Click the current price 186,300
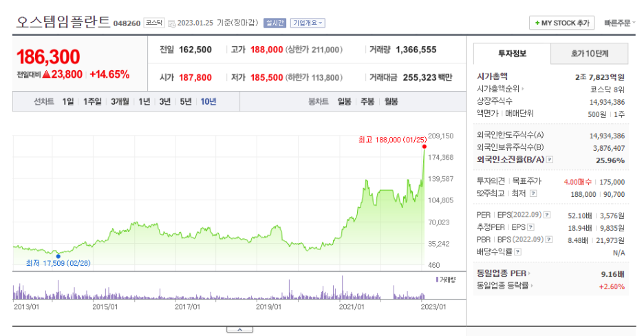 pyautogui.click(x=48, y=56)
